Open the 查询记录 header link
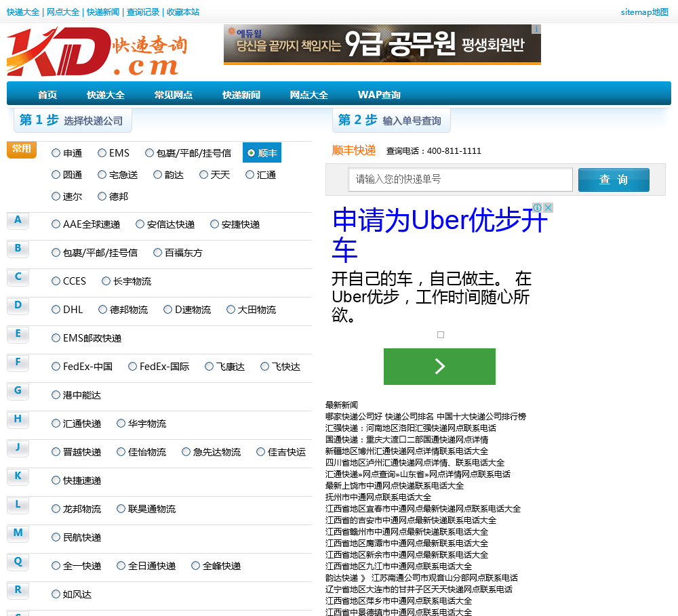Viewport: 678px width, 616px height. pyautogui.click(x=143, y=12)
